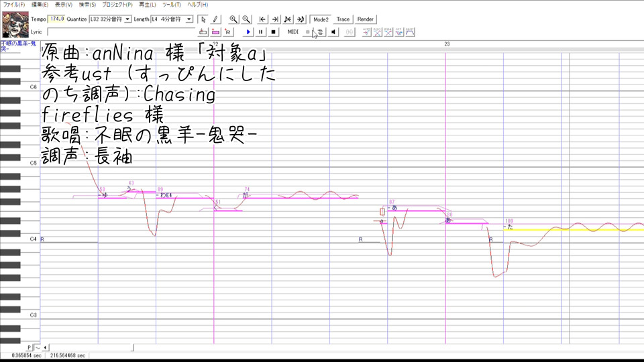Jump to the start of the track
Screen dimensions: 644x362
coord(262,19)
